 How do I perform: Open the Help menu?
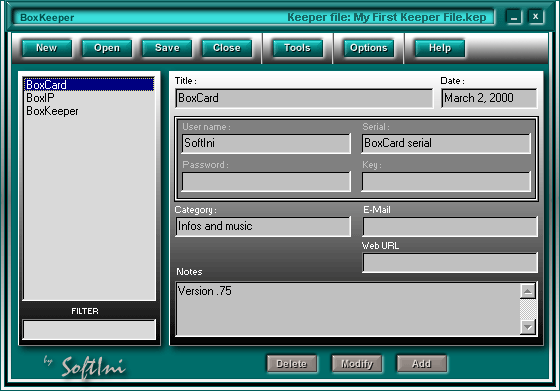[x=440, y=48]
